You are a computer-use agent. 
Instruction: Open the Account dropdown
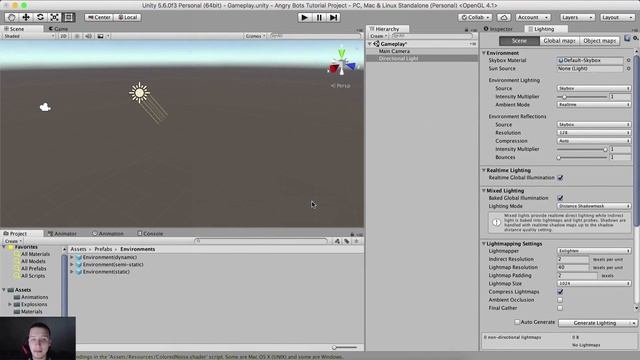(x=533, y=18)
